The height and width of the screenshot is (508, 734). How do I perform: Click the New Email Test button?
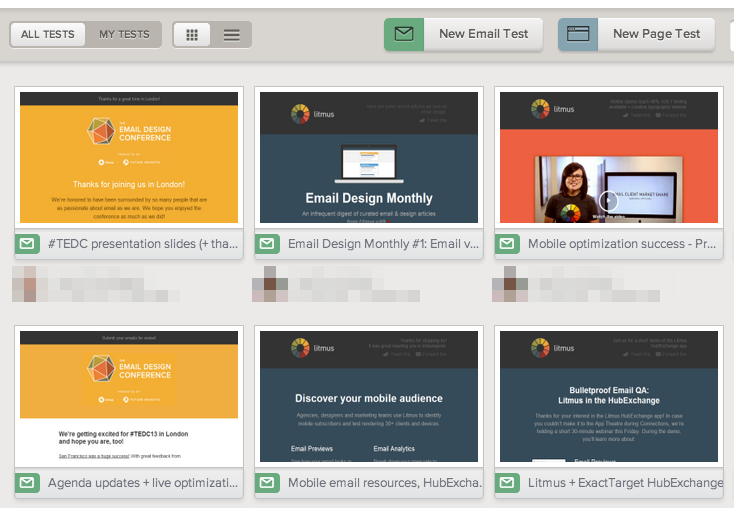tap(463, 34)
